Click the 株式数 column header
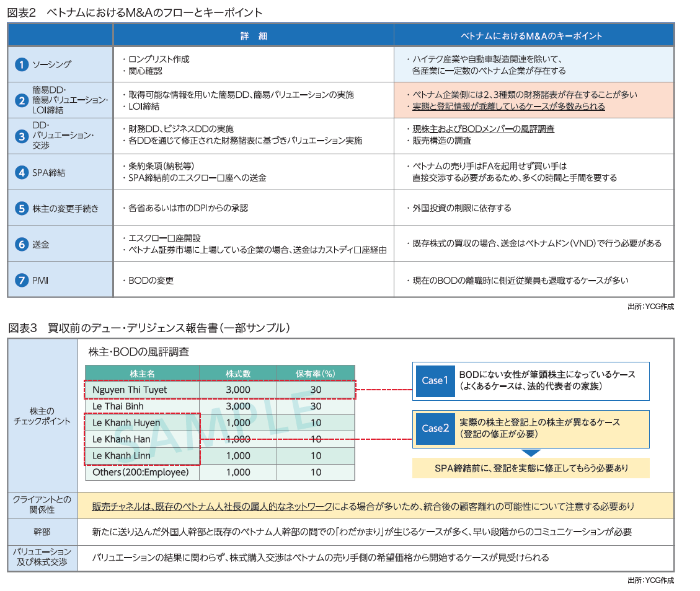The width and height of the screenshot is (700, 591). pos(238,374)
